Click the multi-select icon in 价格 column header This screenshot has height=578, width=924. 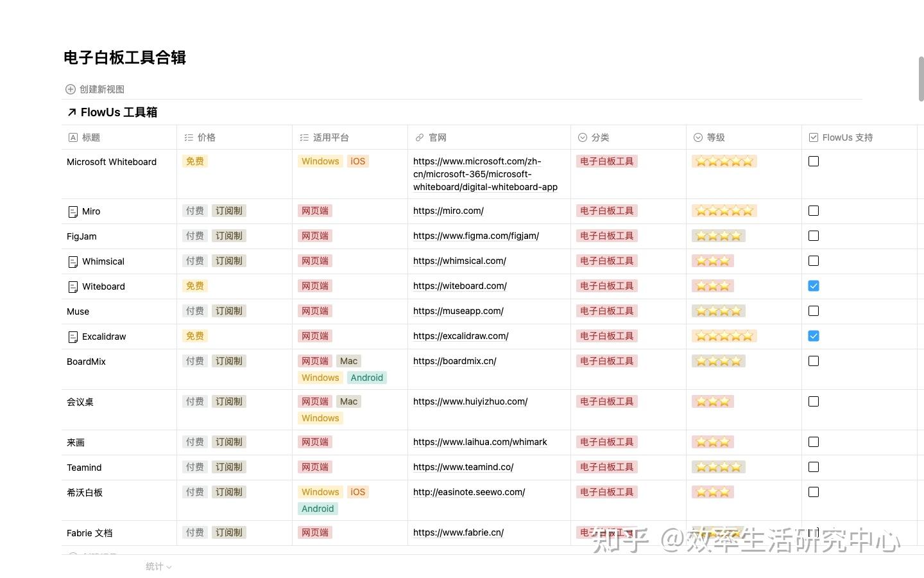(189, 137)
